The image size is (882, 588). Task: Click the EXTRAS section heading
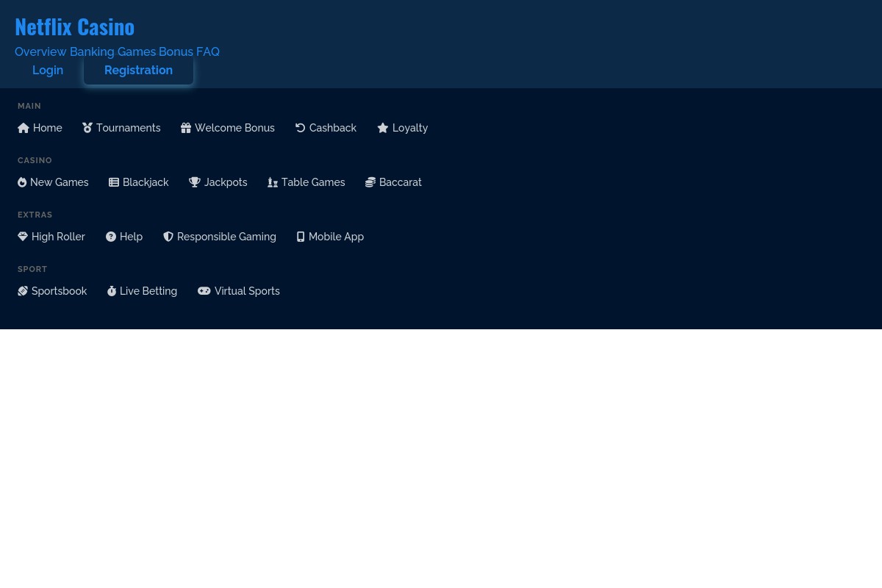click(35, 215)
